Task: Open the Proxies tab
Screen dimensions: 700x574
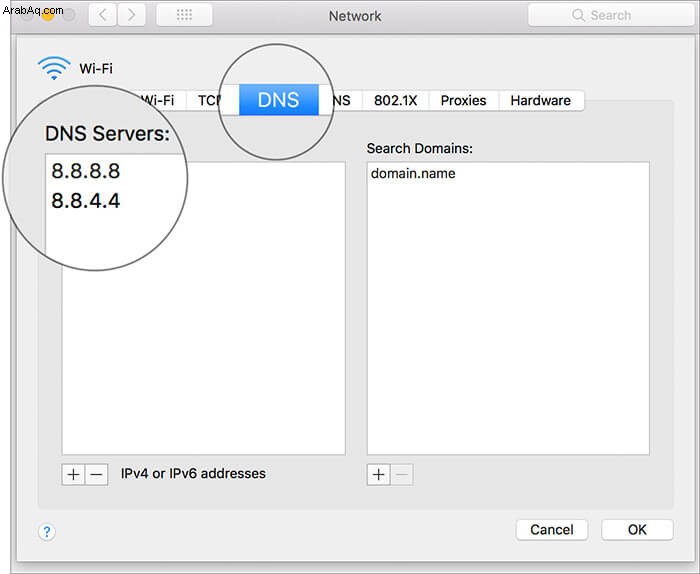Action: [463, 100]
